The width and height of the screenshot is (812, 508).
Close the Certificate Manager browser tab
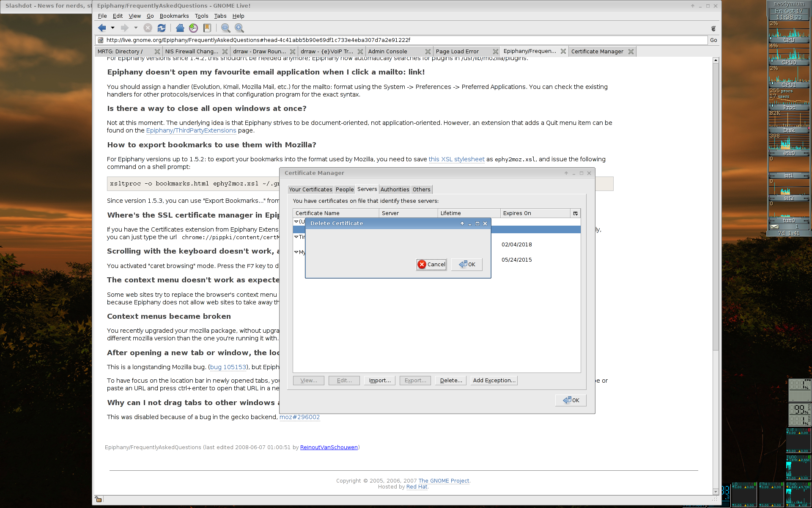click(x=631, y=52)
